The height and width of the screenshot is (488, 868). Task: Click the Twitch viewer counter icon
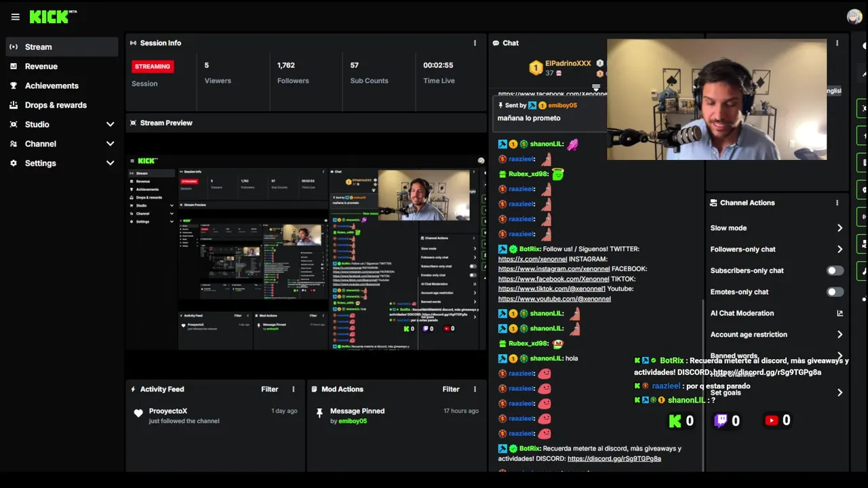pos(721,421)
